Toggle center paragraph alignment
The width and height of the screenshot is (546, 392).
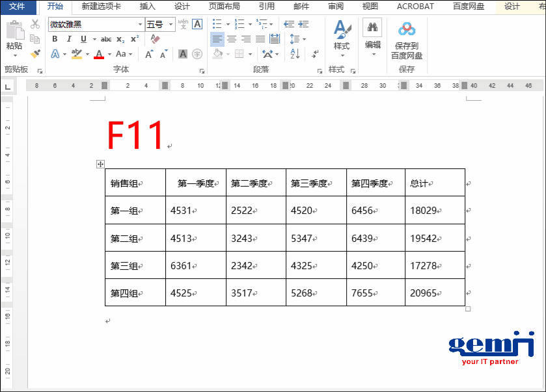point(232,39)
